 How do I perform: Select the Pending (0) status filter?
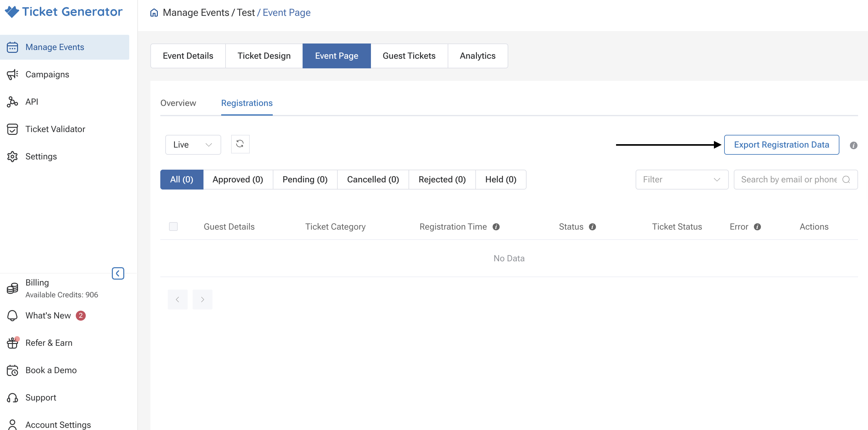pyautogui.click(x=305, y=180)
